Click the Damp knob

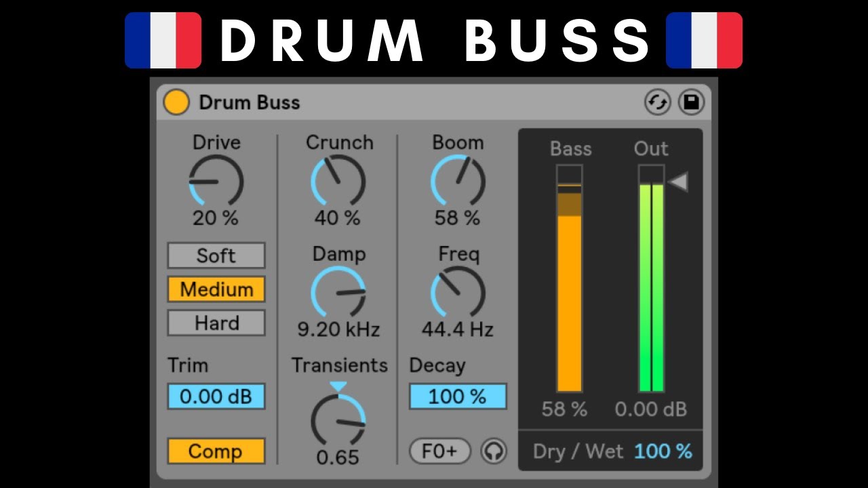click(338, 293)
